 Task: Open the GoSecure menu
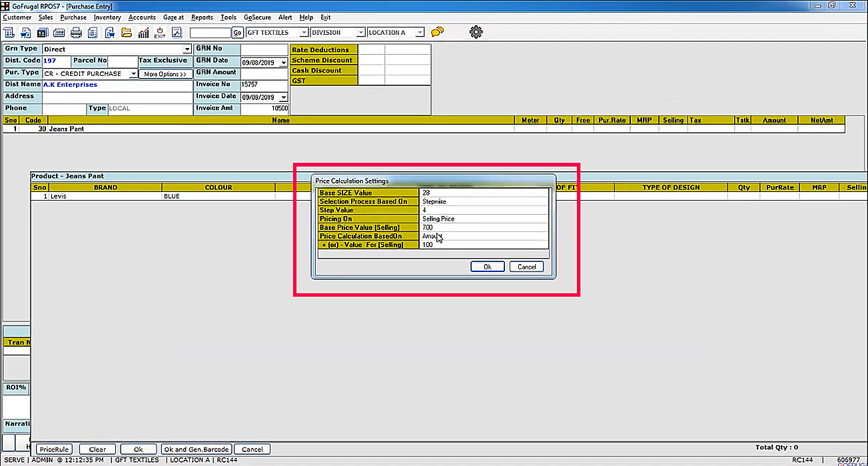point(257,17)
